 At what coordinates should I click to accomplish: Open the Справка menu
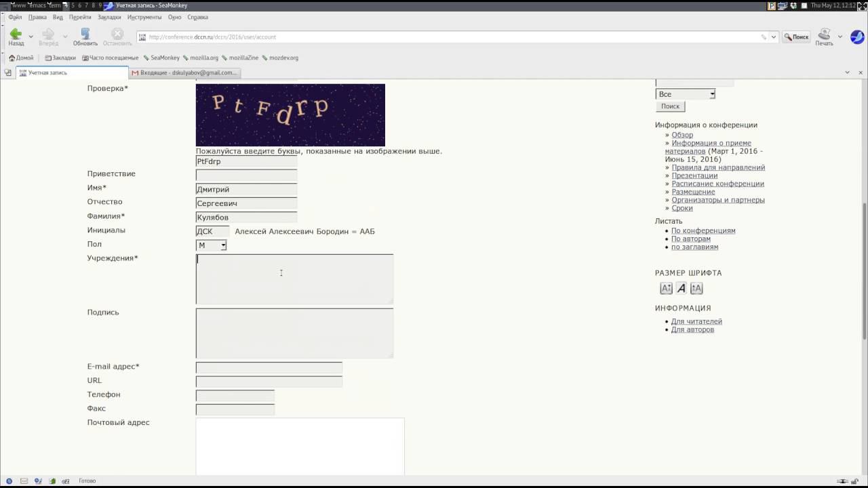197,17
